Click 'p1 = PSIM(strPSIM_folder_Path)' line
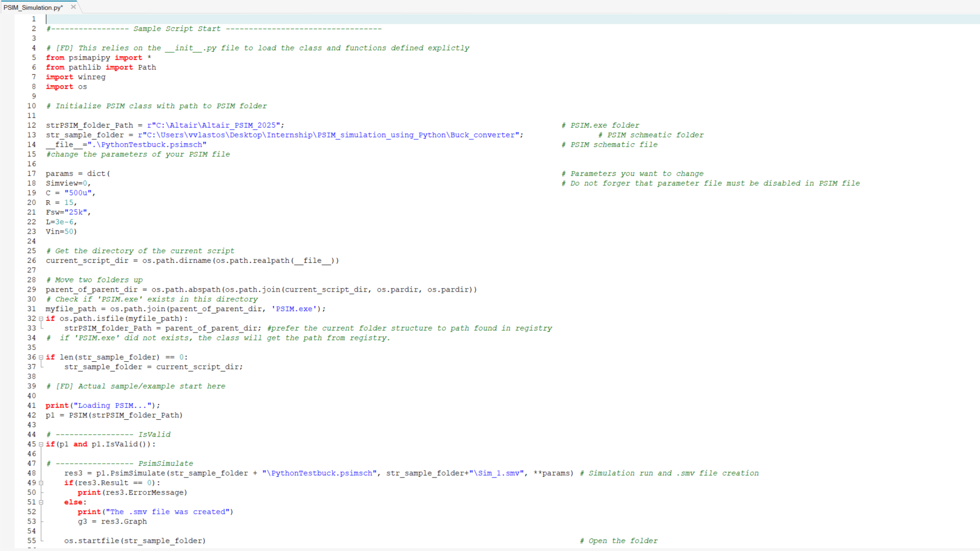This screenshot has height=551, width=980. click(x=114, y=415)
